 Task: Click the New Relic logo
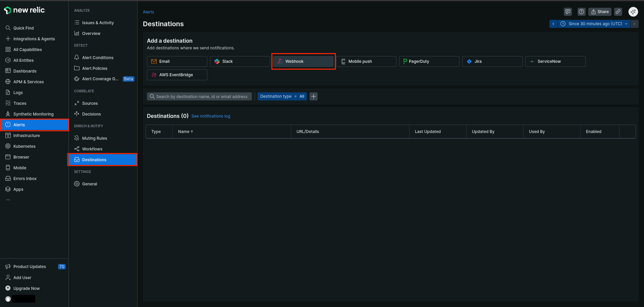coord(24,10)
